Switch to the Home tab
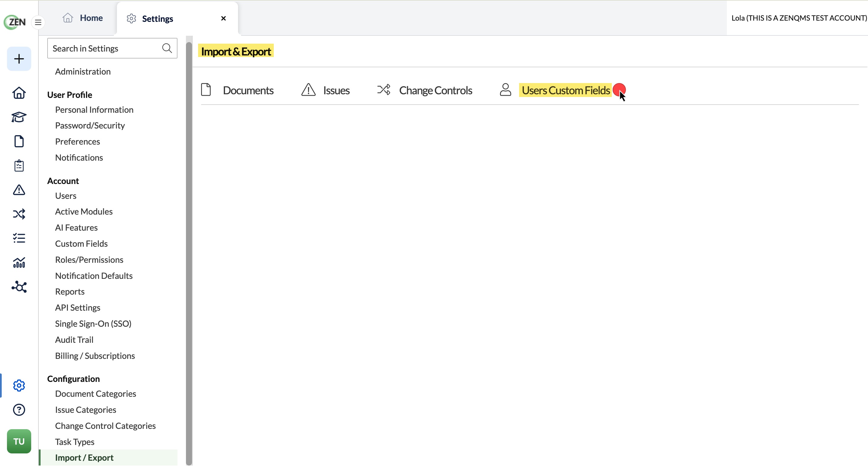 tap(83, 18)
